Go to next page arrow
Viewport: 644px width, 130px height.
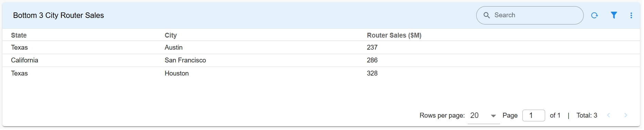click(x=626, y=116)
